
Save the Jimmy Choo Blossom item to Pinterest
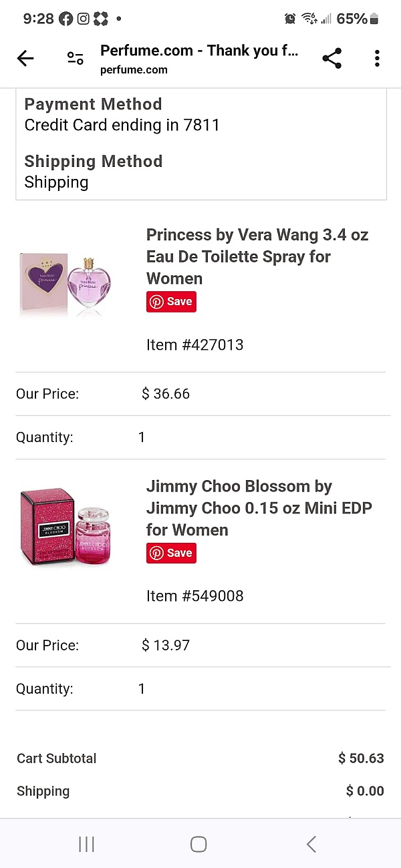[171, 553]
